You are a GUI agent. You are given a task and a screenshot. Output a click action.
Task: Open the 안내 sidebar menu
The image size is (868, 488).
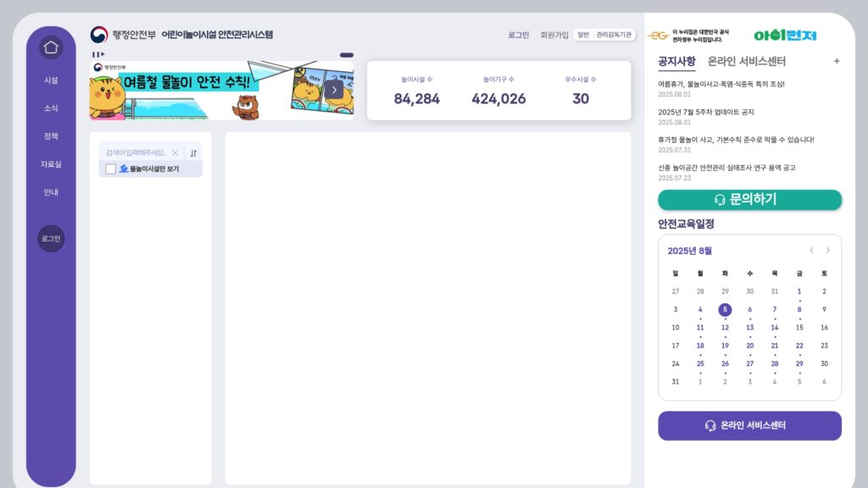tap(51, 192)
